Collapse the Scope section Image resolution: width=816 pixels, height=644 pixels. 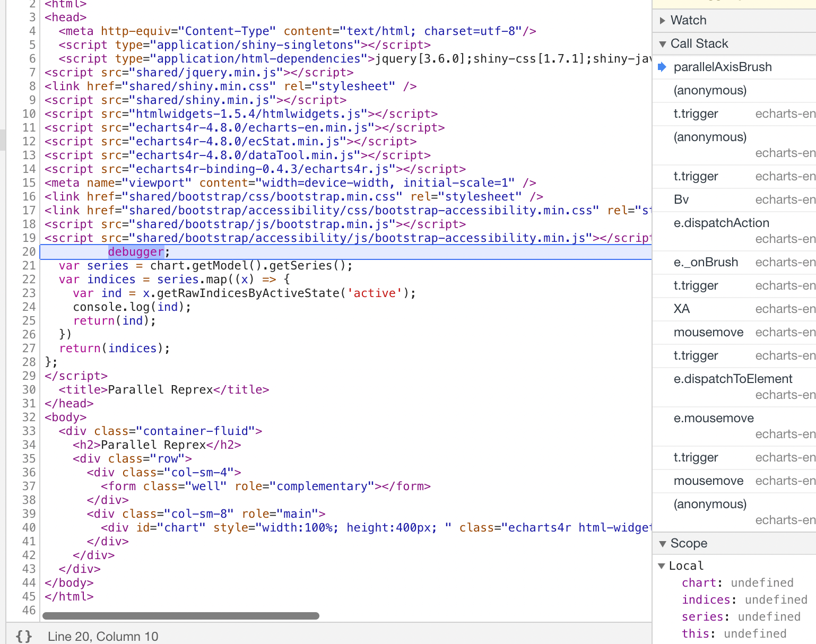tap(663, 543)
